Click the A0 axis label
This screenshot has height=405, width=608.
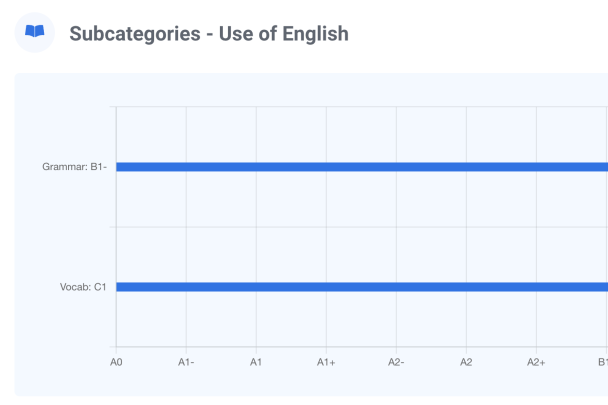(116, 362)
